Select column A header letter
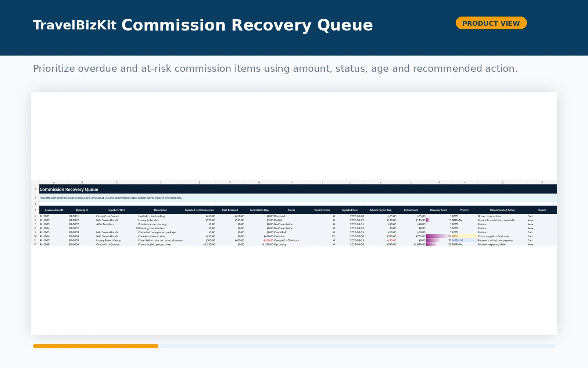The image size is (588, 368). point(54,183)
